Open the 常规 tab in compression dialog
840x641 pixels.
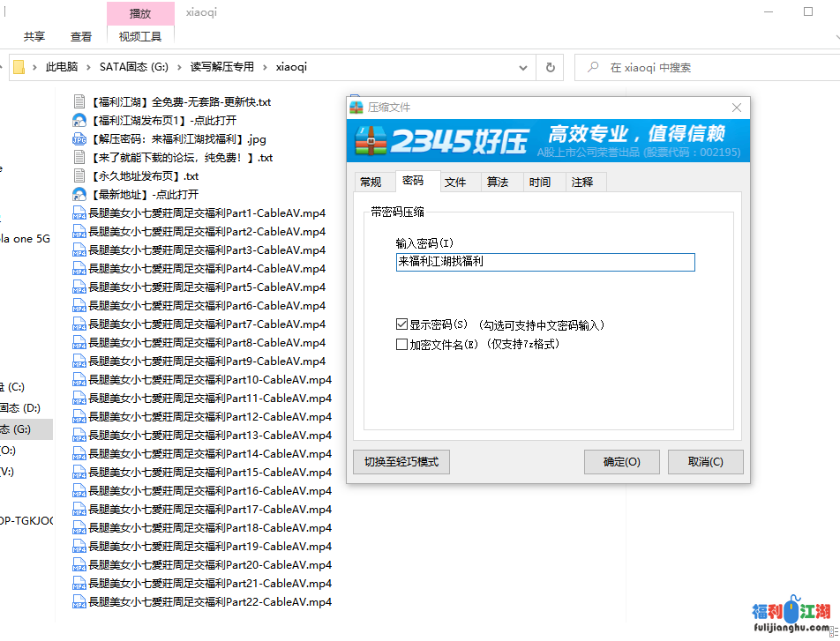click(371, 183)
